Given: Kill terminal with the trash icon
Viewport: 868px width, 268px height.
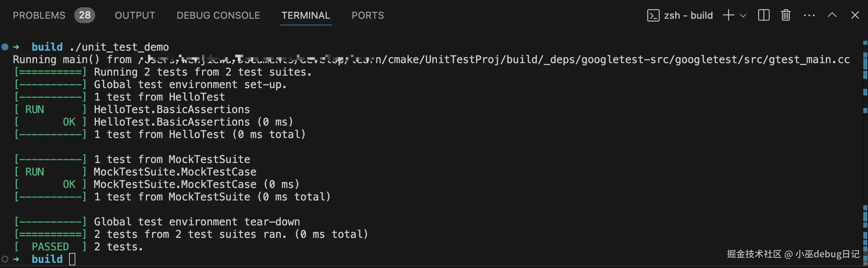Looking at the screenshot, I should 786,15.
